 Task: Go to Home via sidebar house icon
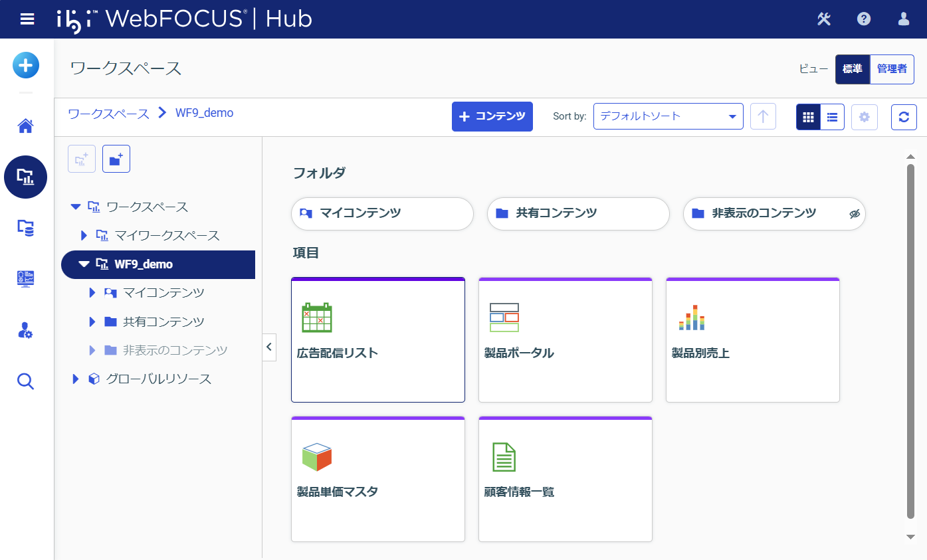tap(26, 126)
